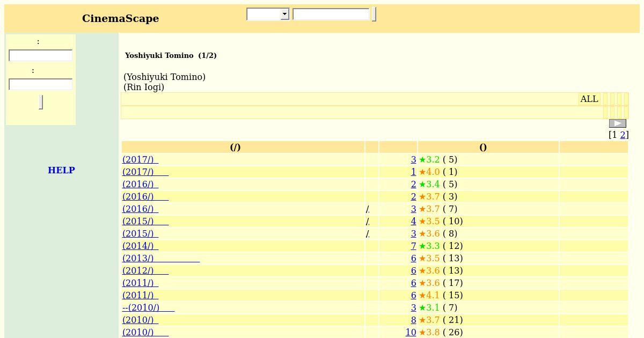
Task: Click comment count 4 in the 3.5 (10) row
Action: click(413, 221)
